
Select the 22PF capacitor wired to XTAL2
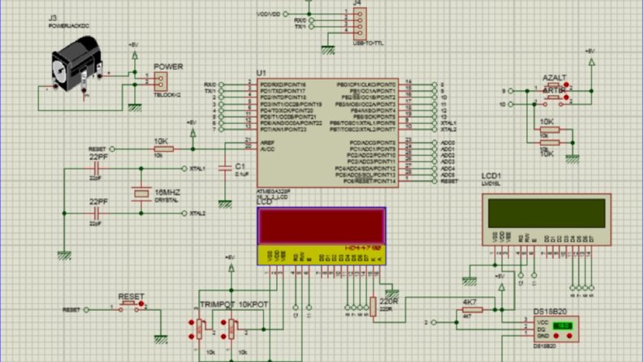click(96, 213)
